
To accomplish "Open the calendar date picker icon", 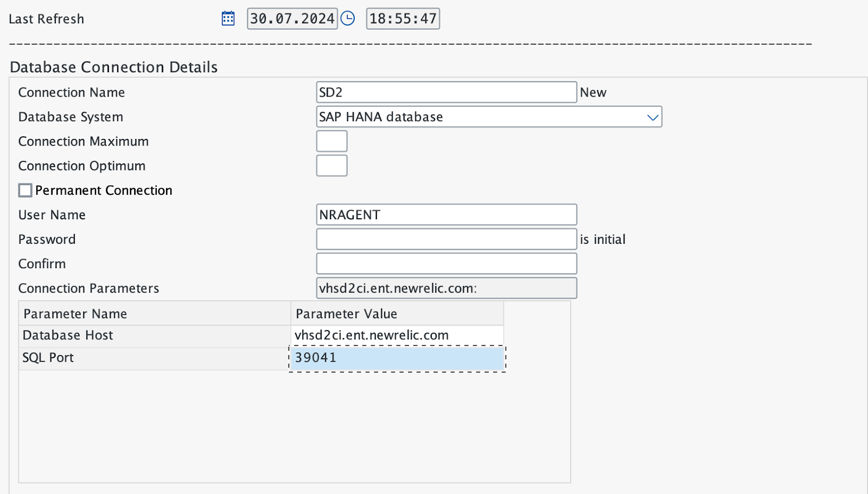I will click(x=228, y=18).
